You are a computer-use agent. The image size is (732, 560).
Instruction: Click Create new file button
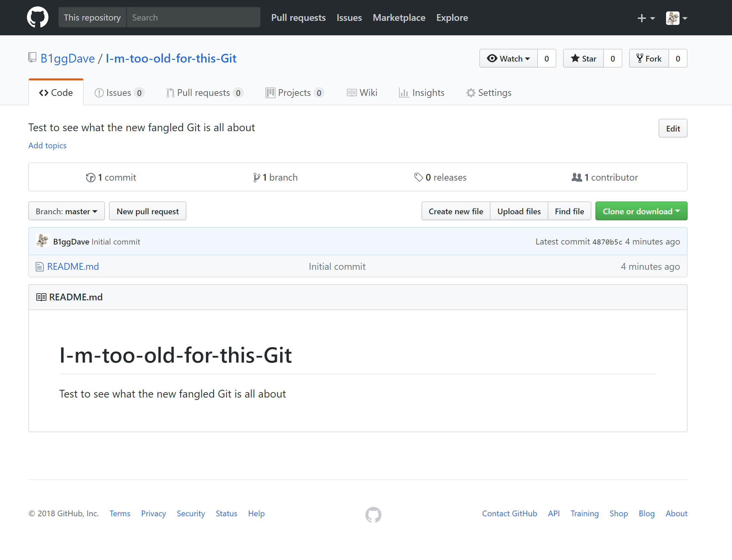[456, 211]
